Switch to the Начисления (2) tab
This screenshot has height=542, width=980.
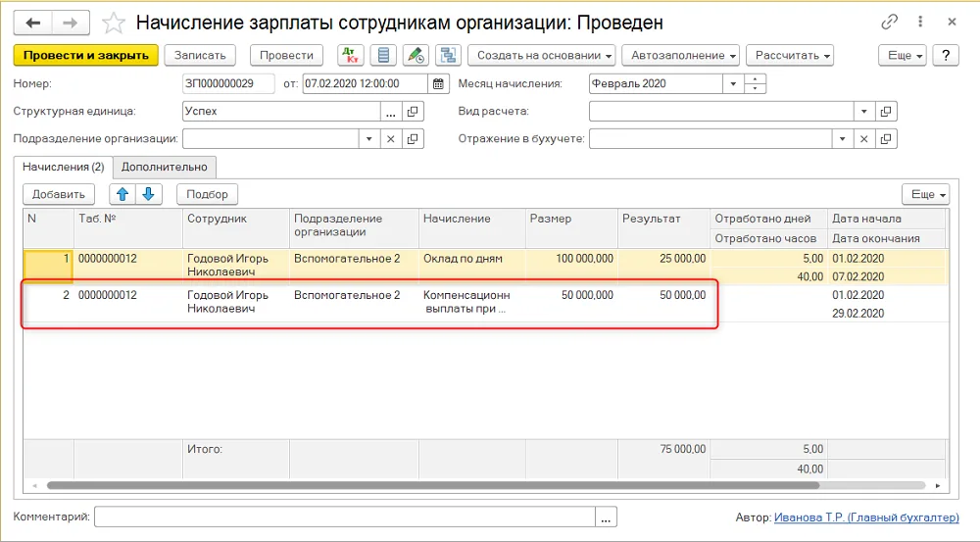63,167
